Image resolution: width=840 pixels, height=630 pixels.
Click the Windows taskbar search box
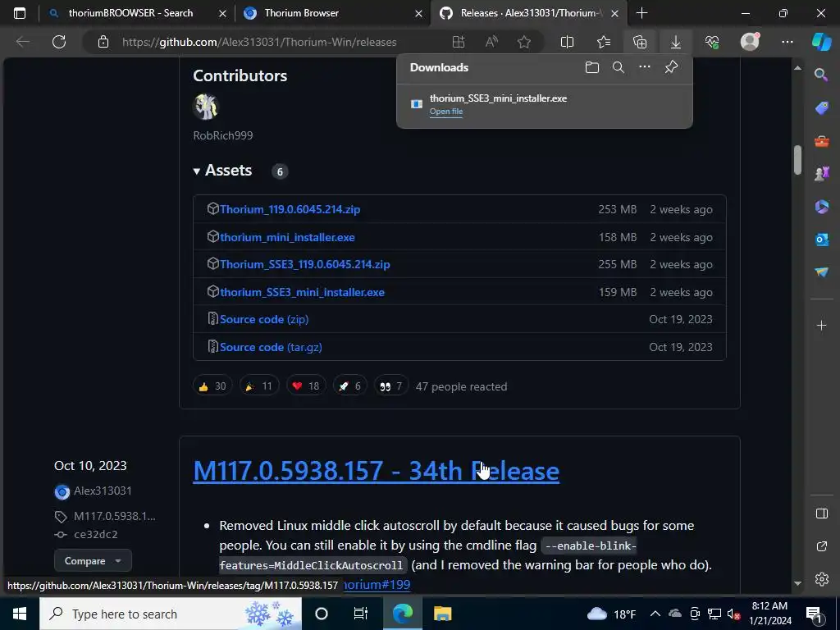click(x=171, y=614)
